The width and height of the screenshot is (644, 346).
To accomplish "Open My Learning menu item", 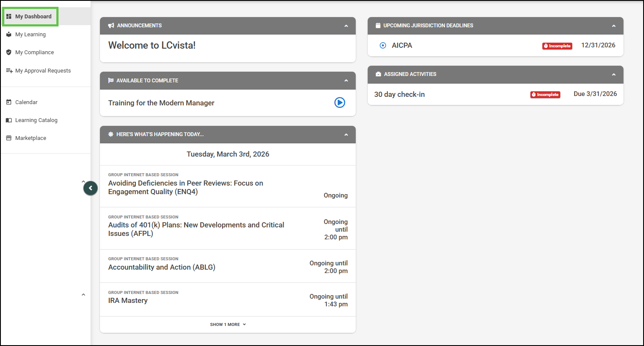I will (x=30, y=35).
